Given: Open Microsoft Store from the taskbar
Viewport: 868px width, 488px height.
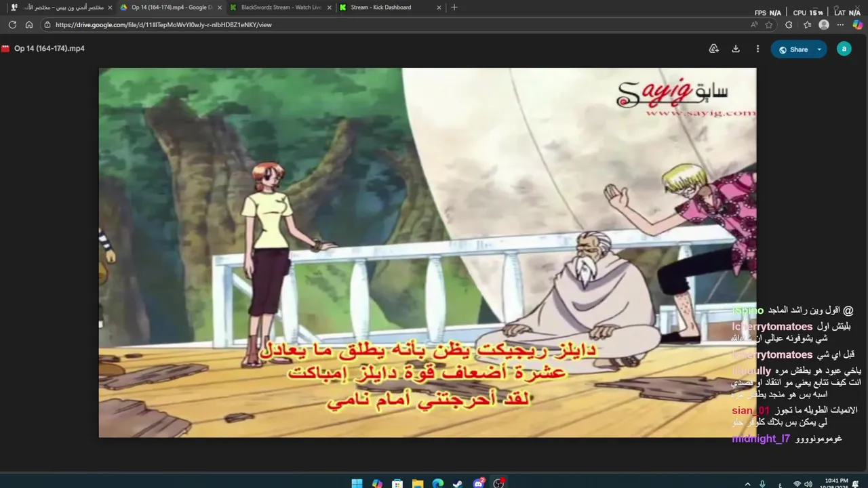Looking at the screenshot, I should (x=397, y=483).
